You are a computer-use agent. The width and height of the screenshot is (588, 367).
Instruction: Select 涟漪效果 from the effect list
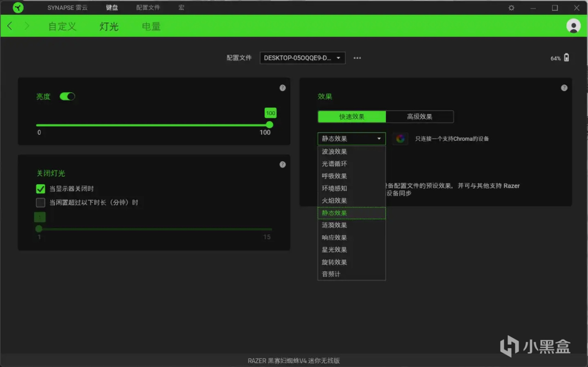351,225
